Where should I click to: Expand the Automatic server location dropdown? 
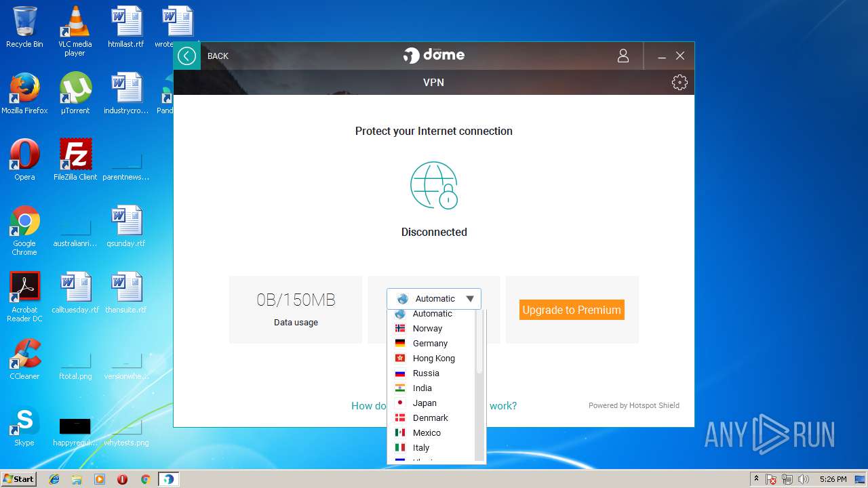click(434, 298)
